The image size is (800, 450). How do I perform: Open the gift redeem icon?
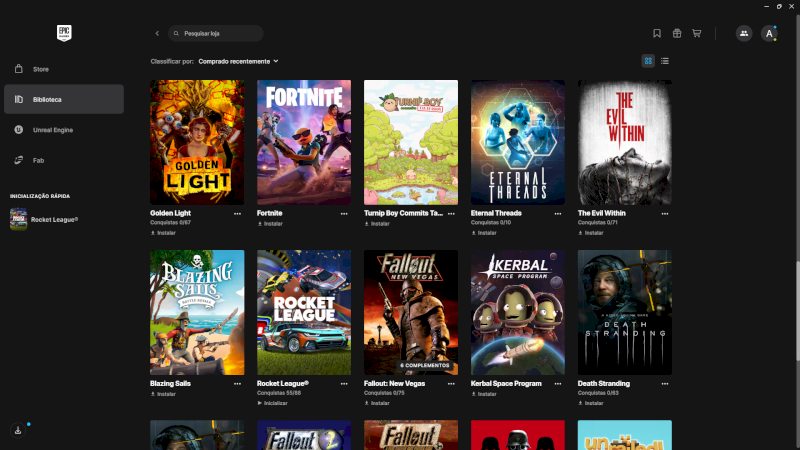tap(677, 33)
